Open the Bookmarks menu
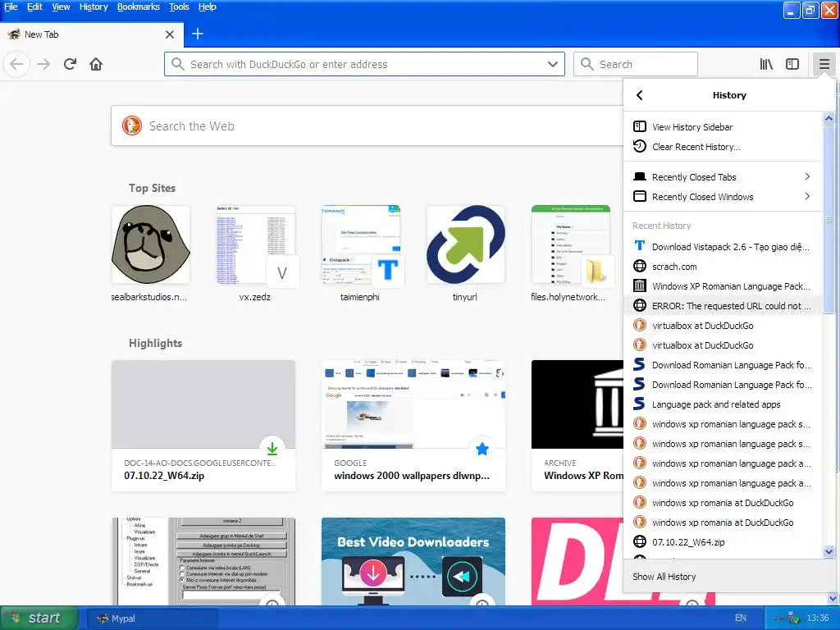The height and width of the screenshot is (630, 840). pyautogui.click(x=138, y=7)
